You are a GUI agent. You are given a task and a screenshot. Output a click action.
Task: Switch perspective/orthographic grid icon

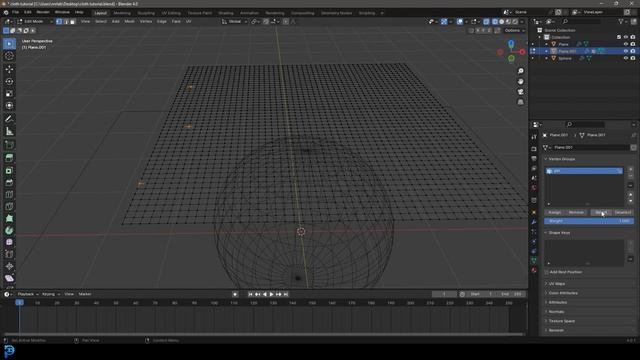[521, 102]
